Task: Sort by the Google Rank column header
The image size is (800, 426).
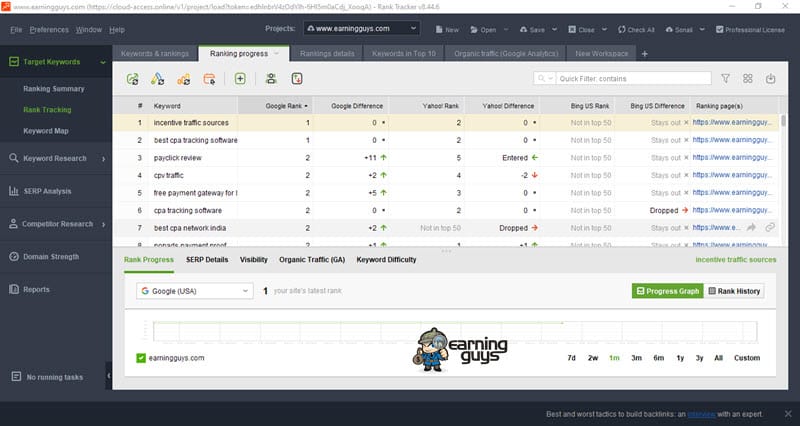Action: coord(276,106)
